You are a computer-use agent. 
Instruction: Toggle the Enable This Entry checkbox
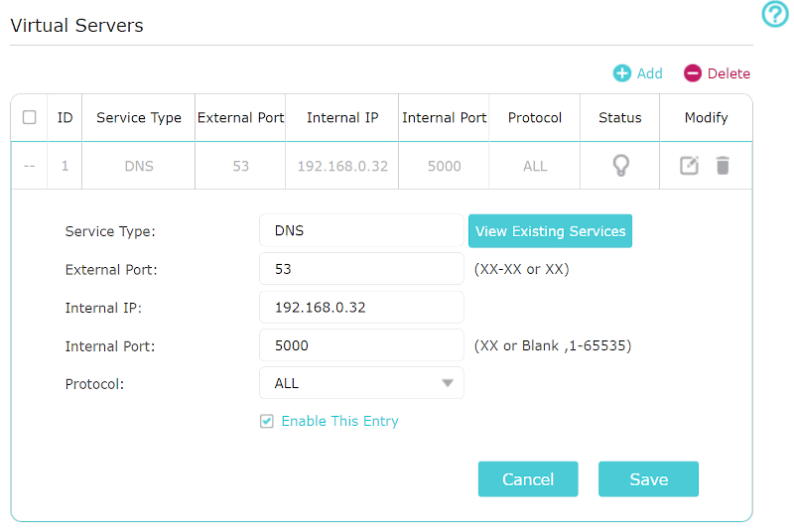267,421
